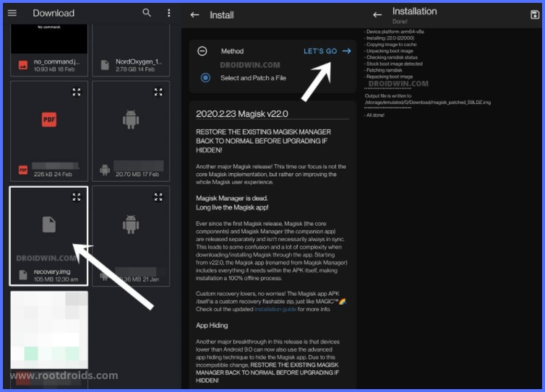Click the magisk_patched output path line
Screen dimensions: 545x392
pos(427,103)
